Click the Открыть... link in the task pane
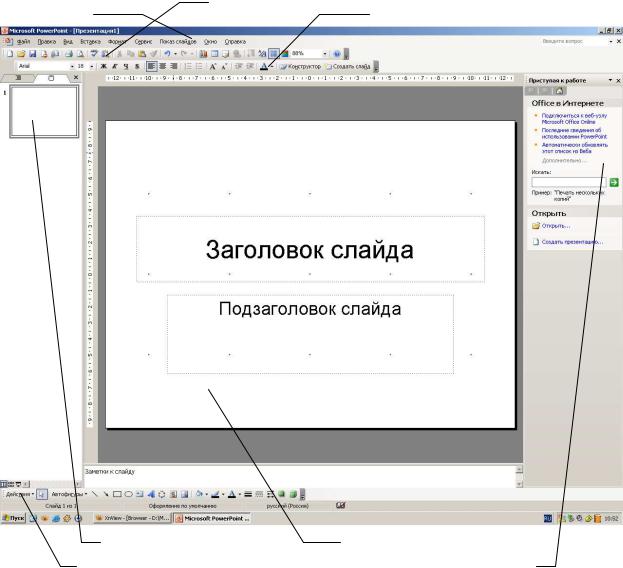The height and width of the screenshot is (568, 623). [556, 226]
